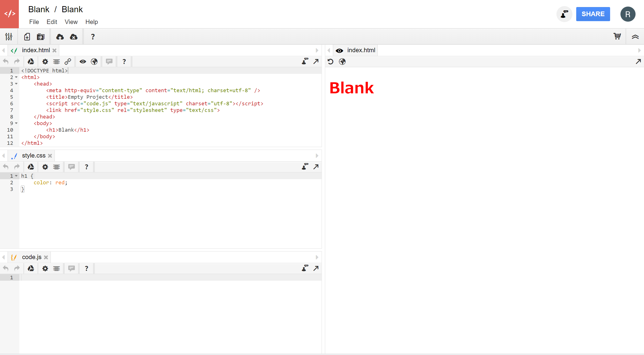Click redo in the index.html editor toolbar
This screenshot has width=644, height=355.
17,61
